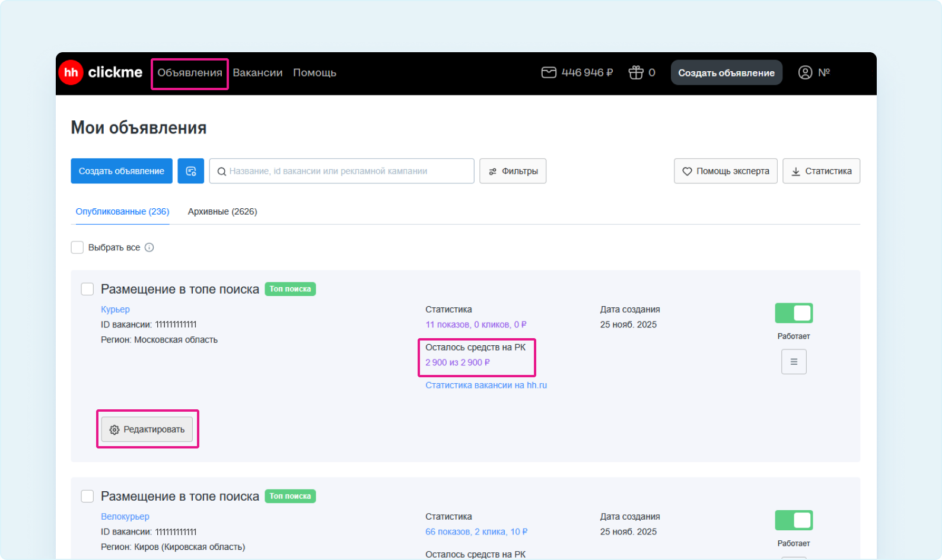Screen dimensions: 942x560
Task: Open the hamburger menu for Курьер ad
Action: coord(794,362)
